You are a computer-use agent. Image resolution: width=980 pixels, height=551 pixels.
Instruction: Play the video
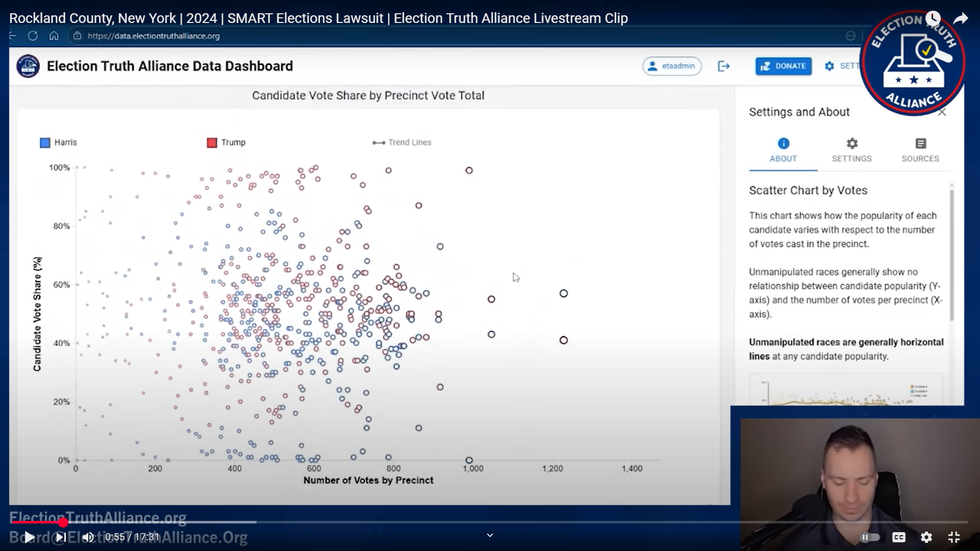(x=29, y=537)
